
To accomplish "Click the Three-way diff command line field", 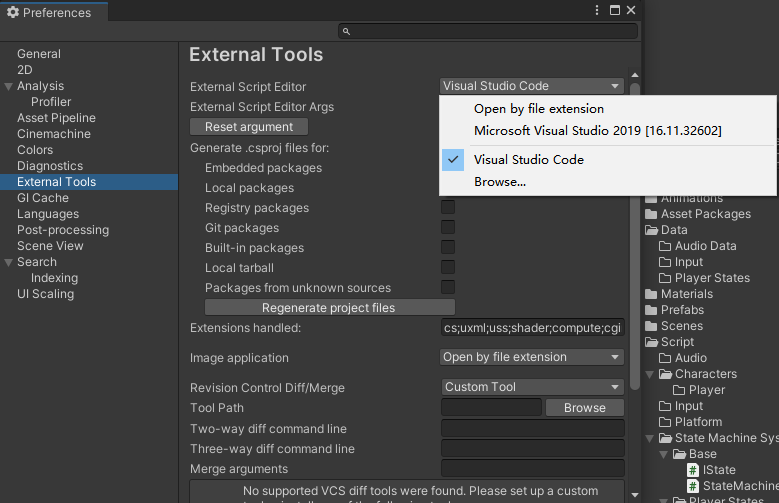I will point(533,448).
